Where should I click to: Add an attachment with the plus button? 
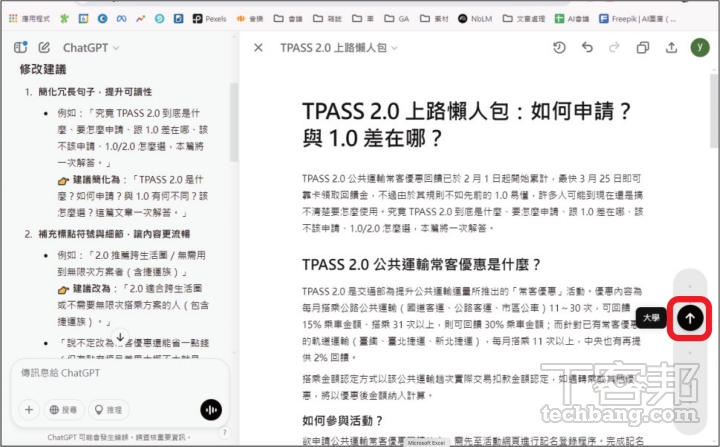[29, 409]
